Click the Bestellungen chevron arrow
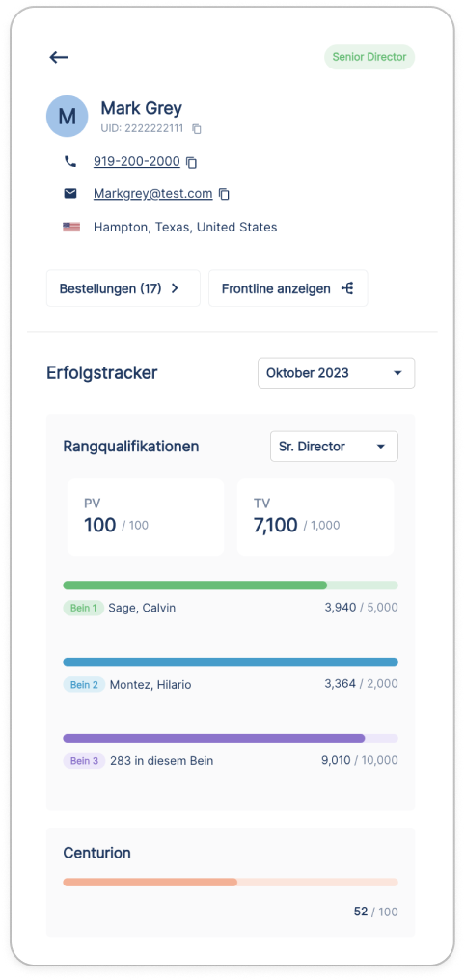 point(175,288)
